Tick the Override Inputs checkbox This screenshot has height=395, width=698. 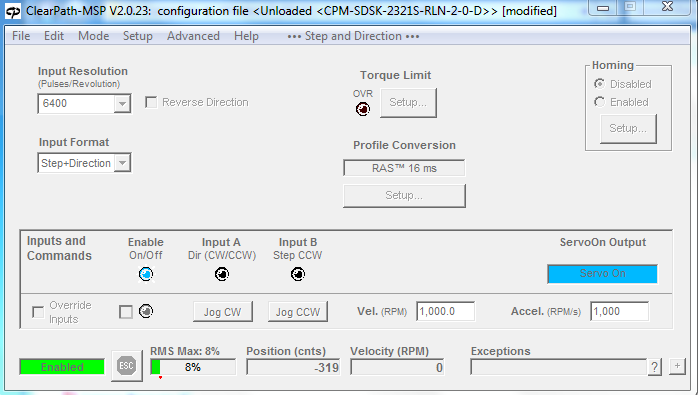click(38, 312)
